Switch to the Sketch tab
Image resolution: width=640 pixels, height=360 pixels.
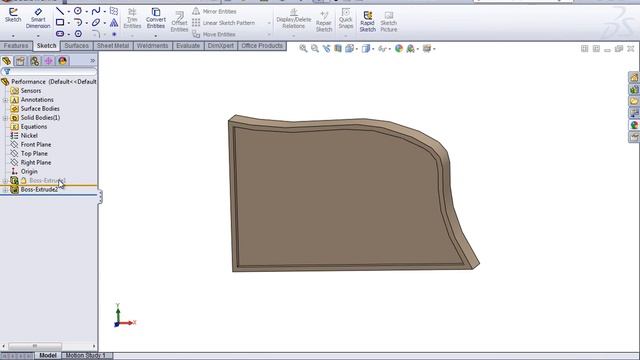tap(46, 46)
